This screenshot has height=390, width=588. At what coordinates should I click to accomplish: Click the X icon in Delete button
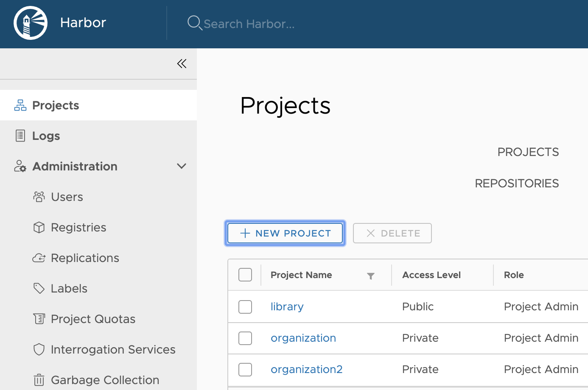point(371,233)
